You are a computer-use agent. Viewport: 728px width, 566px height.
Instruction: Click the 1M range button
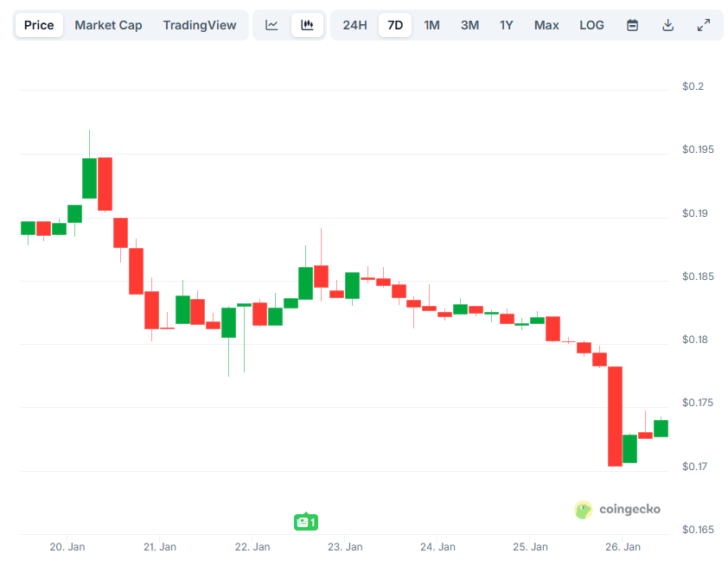point(432,24)
